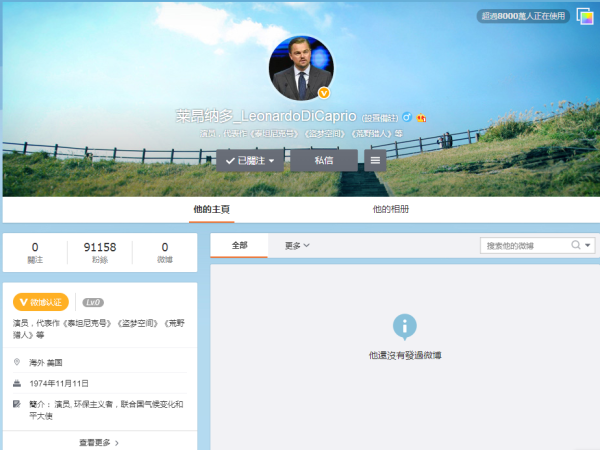Expand 查看更多 profile details
600x450 pixels.
[x=99, y=441]
